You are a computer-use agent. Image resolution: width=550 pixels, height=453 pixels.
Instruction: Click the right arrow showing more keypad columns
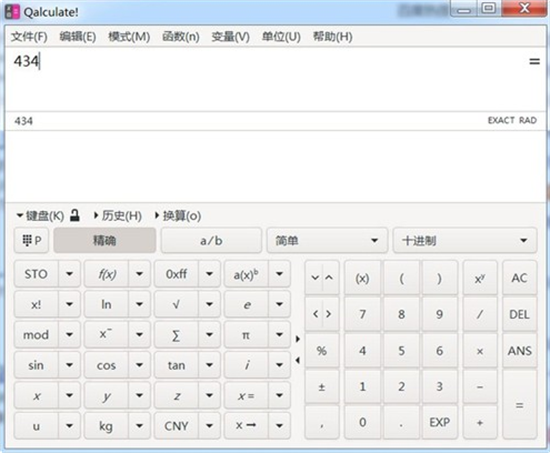[297, 339]
